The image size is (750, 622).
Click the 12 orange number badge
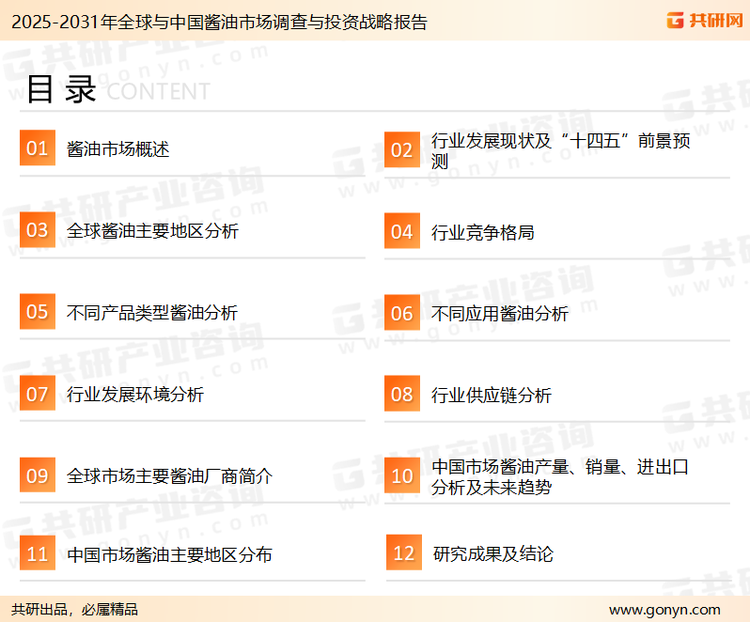[x=403, y=554]
